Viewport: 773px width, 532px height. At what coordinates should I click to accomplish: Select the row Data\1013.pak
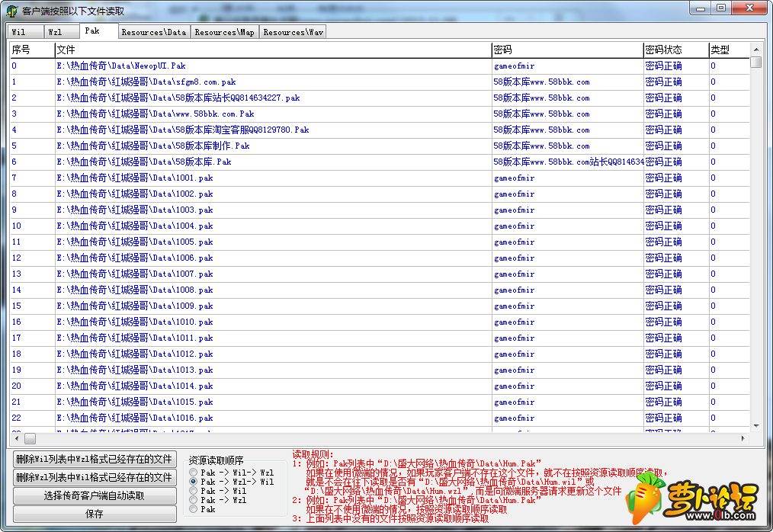coord(380,370)
